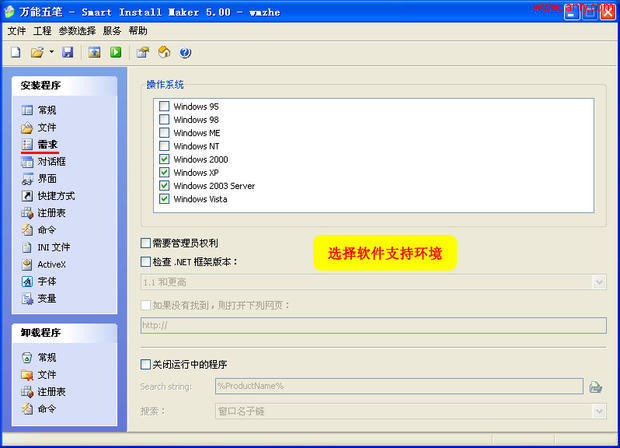Select the 界面 sidebar item

click(x=39, y=179)
